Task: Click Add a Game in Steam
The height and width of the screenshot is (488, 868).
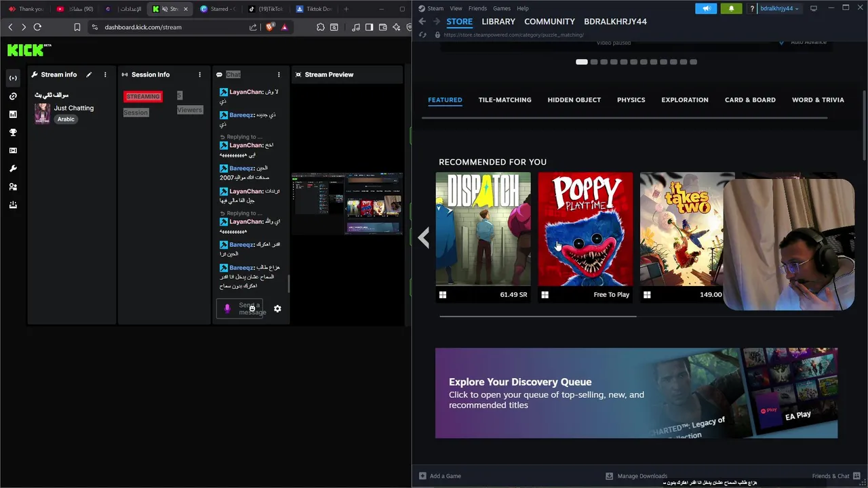Action: pos(439,476)
